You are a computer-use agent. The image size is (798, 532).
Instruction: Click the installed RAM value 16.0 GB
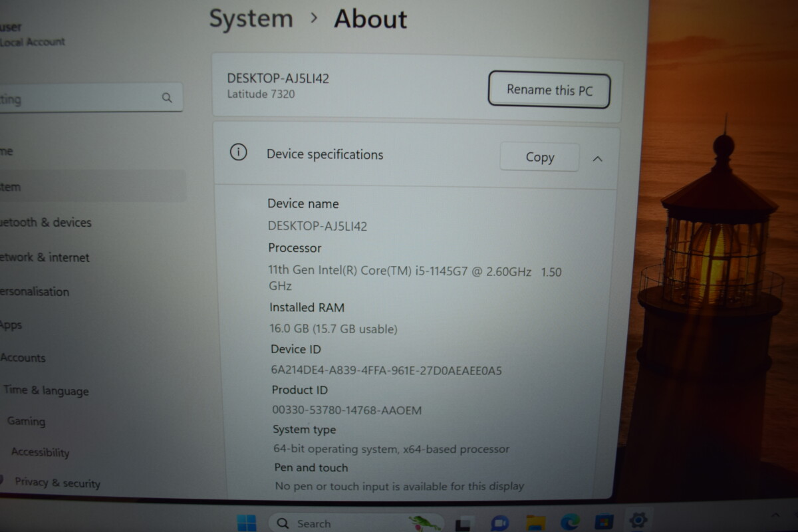tap(333, 329)
